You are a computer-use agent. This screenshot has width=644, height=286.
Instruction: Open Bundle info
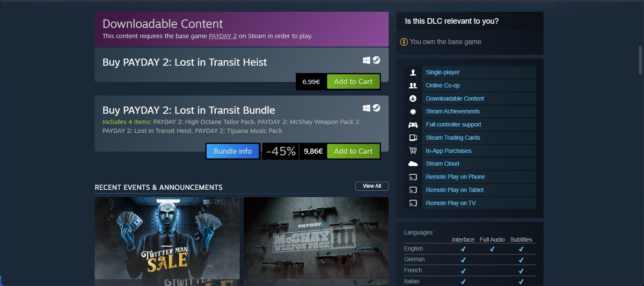pyautogui.click(x=233, y=152)
